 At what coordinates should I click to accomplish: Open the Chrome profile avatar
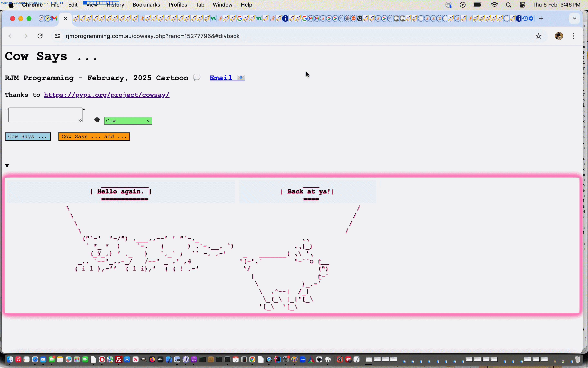(x=559, y=36)
